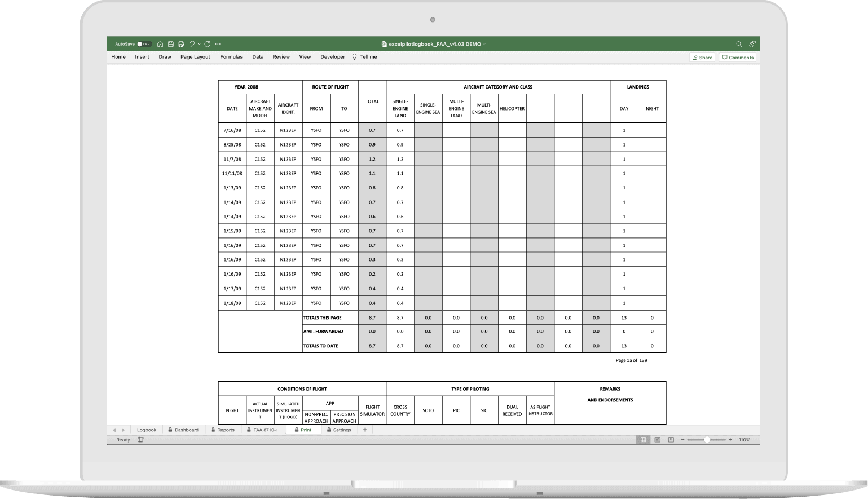This screenshot has height=499, width=868.
Task: Open the workbook title dropdown chevron
Action: (484, 44)
